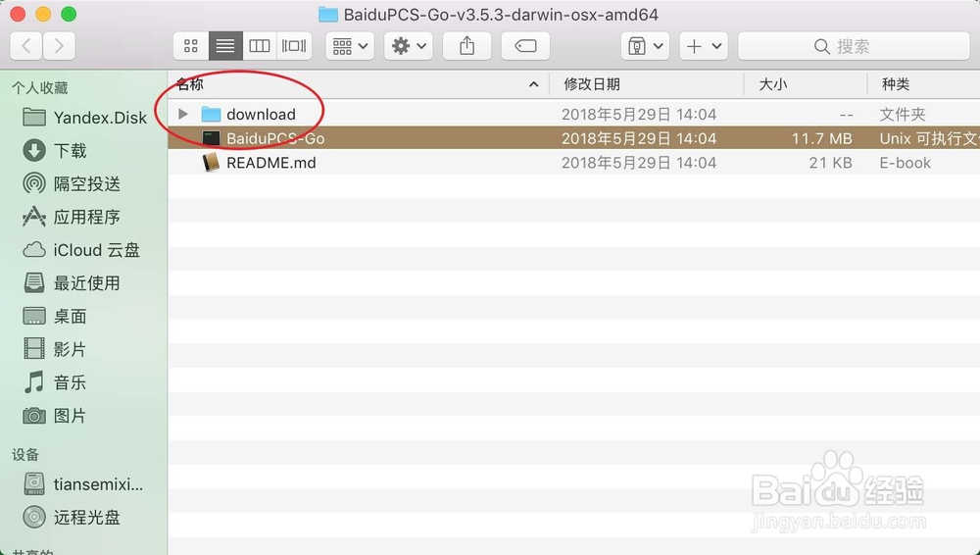980x555 pixels.
Task: Click the 文件夹 kind cell
Action: click(903, 115)
